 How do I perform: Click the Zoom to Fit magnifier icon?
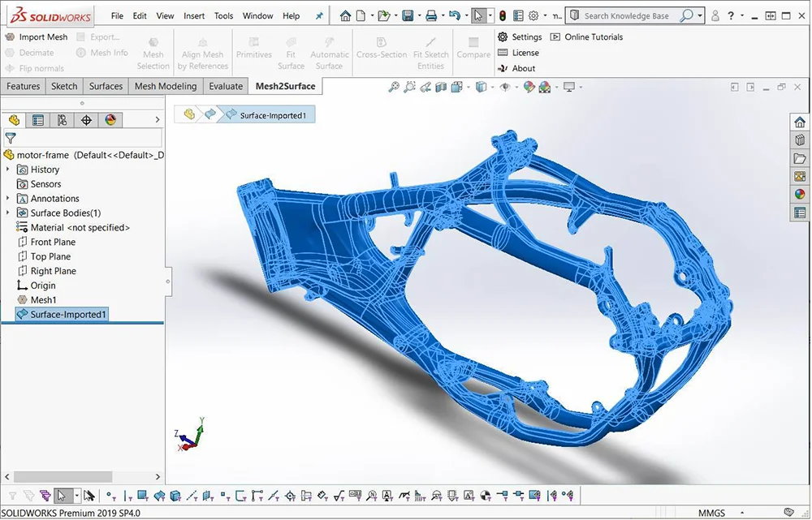[x=395, y=87]
